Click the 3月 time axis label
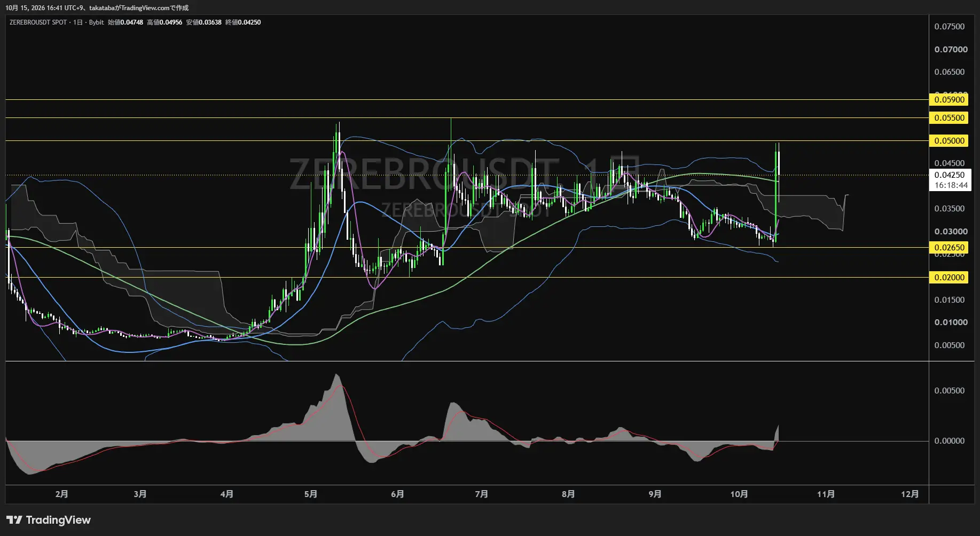Image resolution: width=980 pixels, height=536 pixels. coord(140,494)
